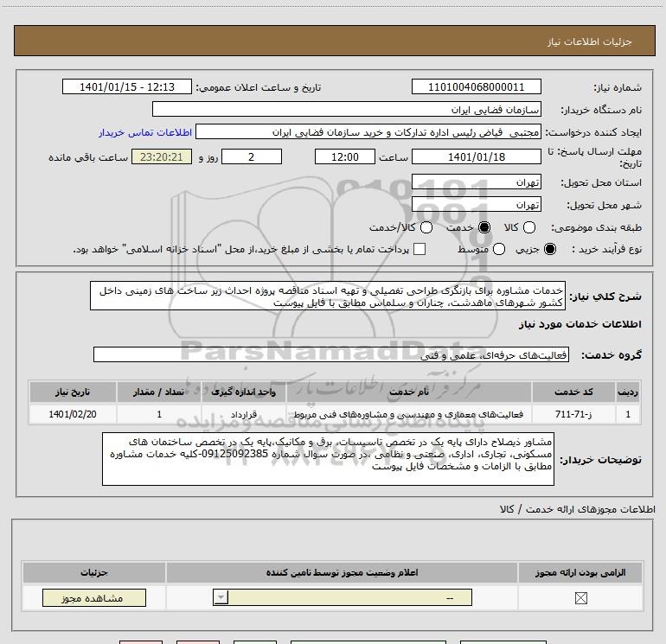The height and width of the screenshot is (644, 666).
Task: Click the delivery province field تهران
Action: point(476,182)
